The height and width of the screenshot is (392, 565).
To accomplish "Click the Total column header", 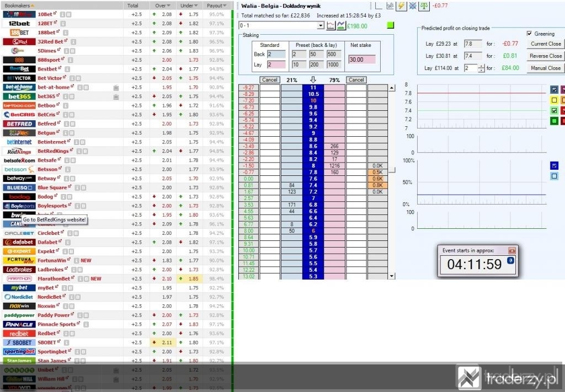I will point(132,6).
